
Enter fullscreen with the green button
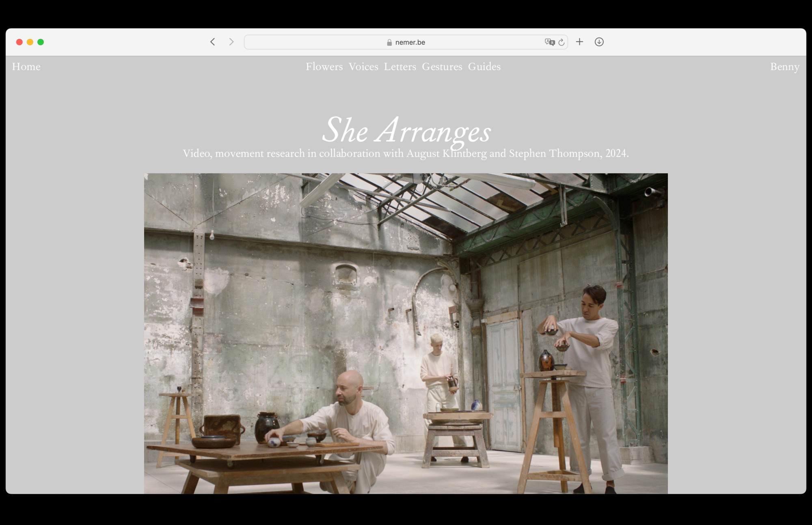[41, 42]
